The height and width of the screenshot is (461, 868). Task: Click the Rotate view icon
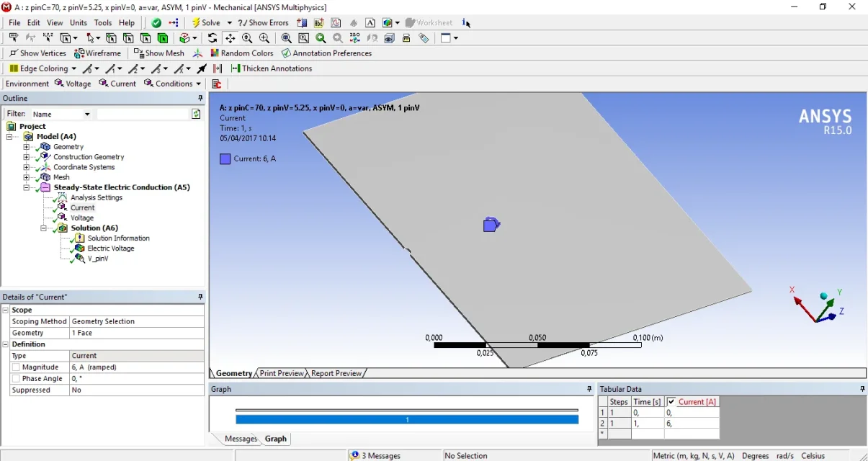coord(212,38)
